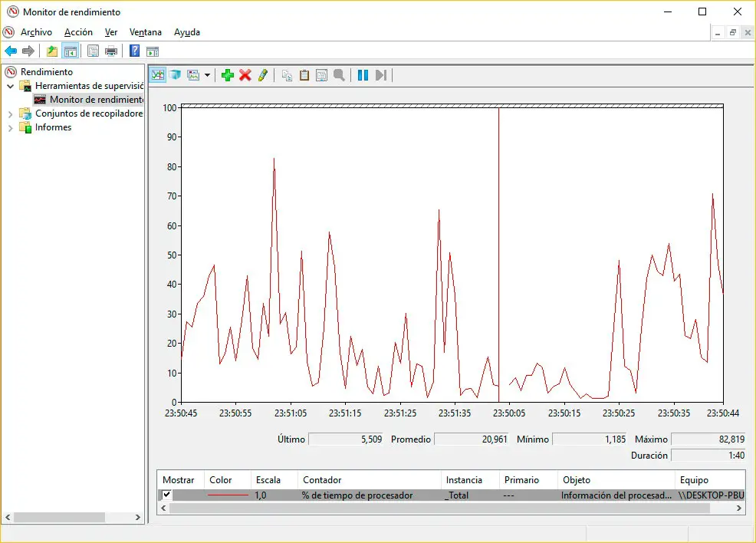This screenshot has height=543, width=756.
Task: Click the blue help question mark icon
Action: tap(134, 51)
